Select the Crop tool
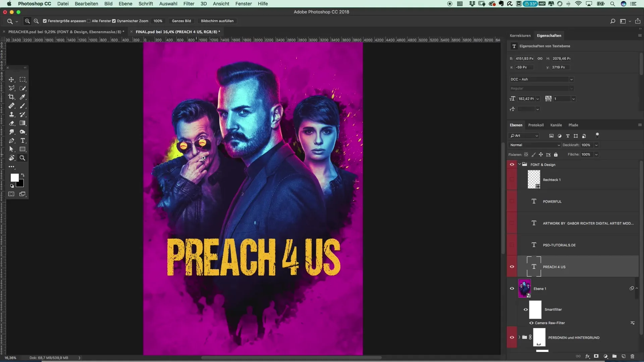This screenshot has width=644, height=362. pyautogui.click(x=11, y=97)
